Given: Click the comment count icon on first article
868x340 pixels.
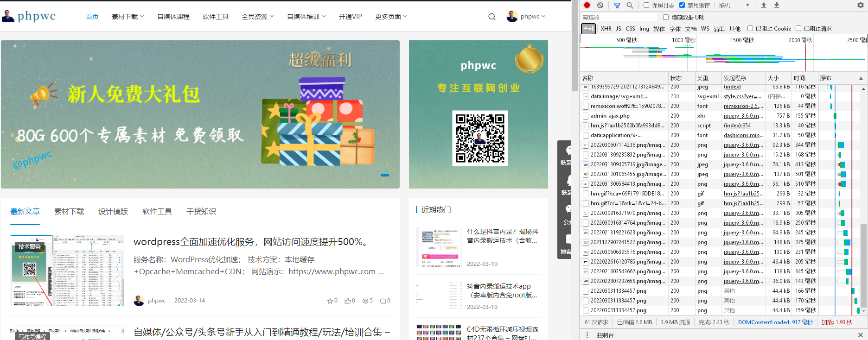Looking at the screenshot, I should 383,301.
